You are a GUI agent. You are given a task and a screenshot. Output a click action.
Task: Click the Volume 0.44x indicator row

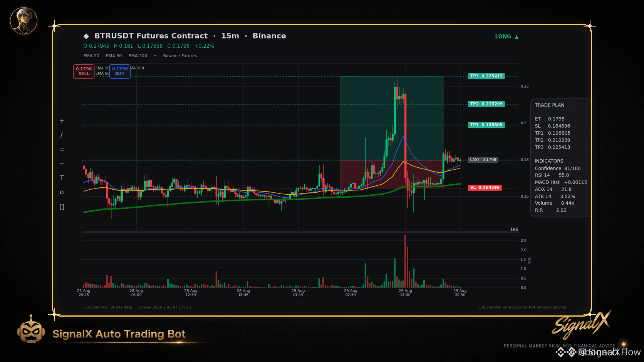coord(555,203)
